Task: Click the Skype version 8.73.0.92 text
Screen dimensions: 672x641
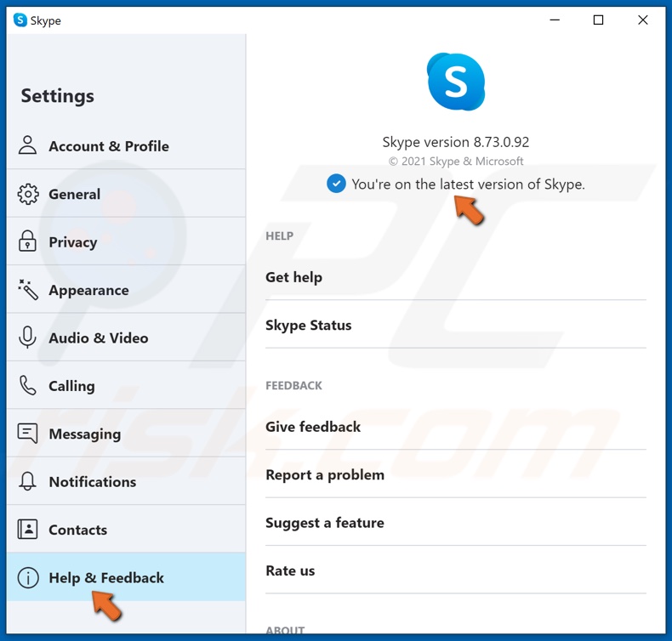Action: pos(456,142)
